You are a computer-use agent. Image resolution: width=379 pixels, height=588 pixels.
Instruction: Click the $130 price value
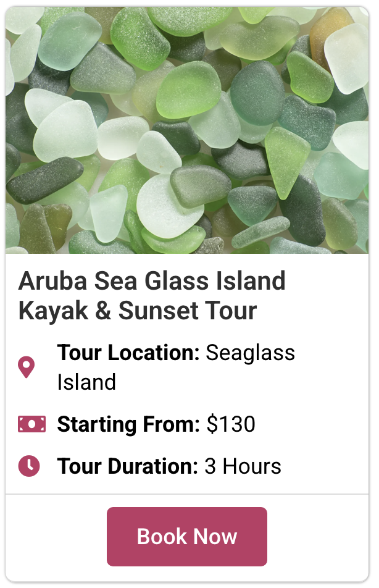[231, 424]
